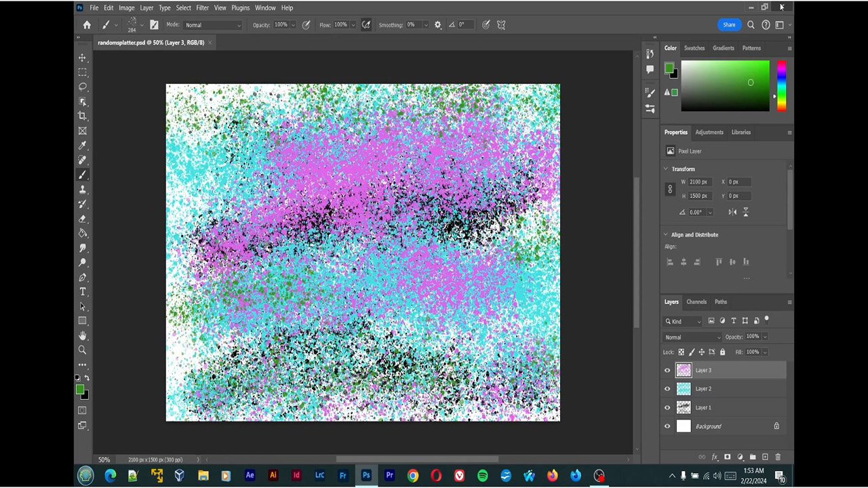Open Brush Preset picker arrow

(141, 25)
